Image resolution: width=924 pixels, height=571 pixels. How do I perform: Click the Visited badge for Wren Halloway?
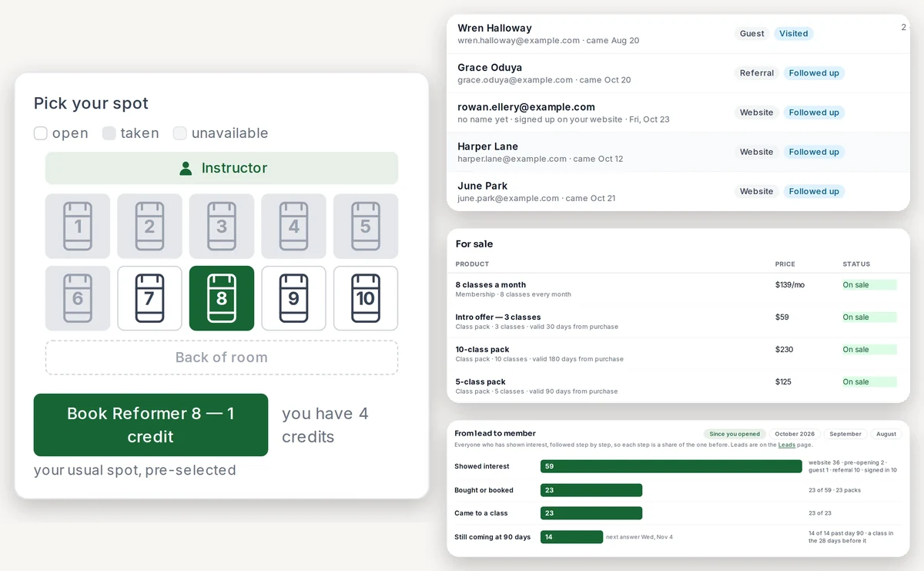[x=793, y=34]
